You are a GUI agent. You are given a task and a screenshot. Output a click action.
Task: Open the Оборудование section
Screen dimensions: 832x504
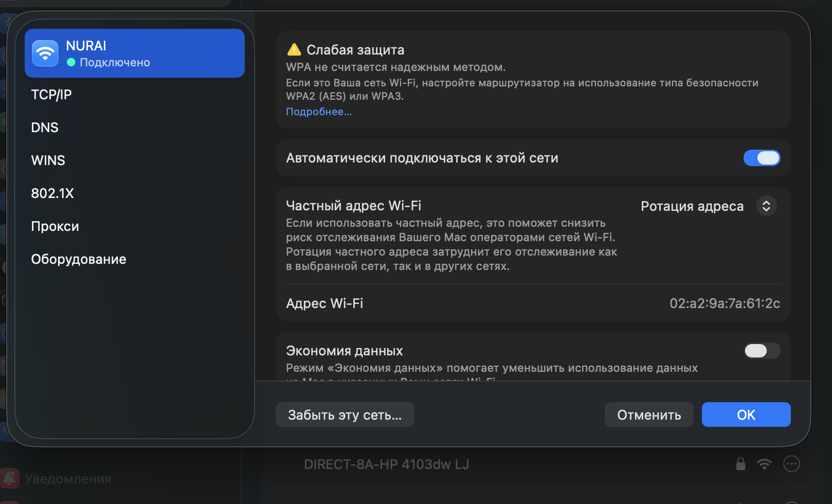coord(79,259)
